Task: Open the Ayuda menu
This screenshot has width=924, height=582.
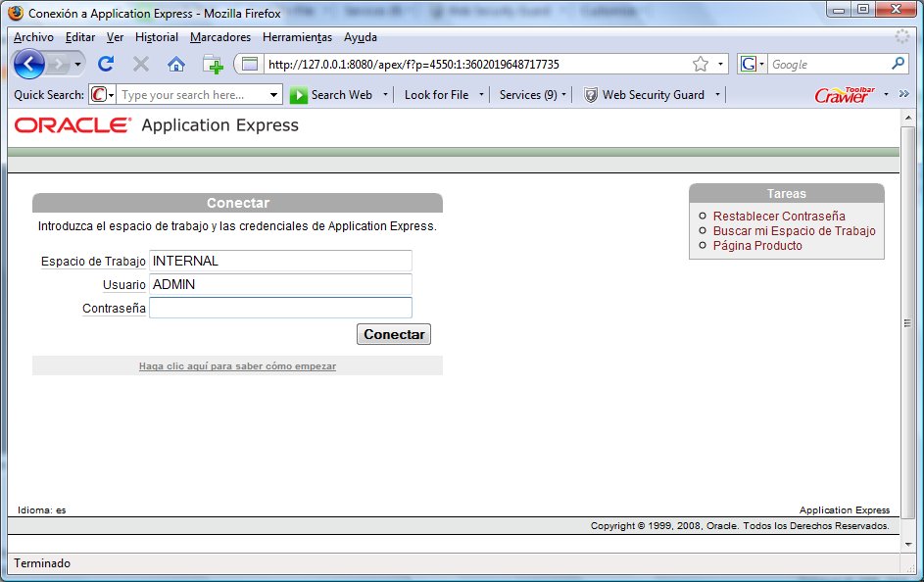Action: 361,37
